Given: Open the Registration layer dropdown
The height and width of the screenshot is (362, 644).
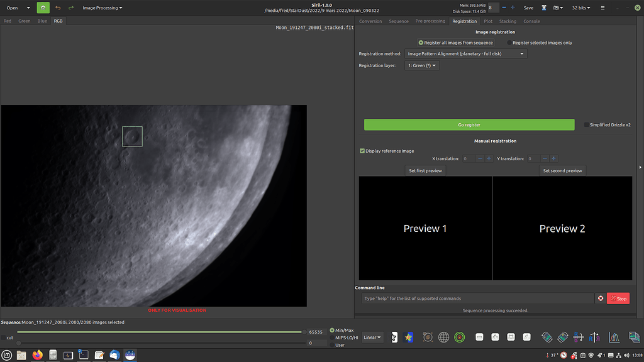Looking at the screenshot, I should (x=421, y=65).
